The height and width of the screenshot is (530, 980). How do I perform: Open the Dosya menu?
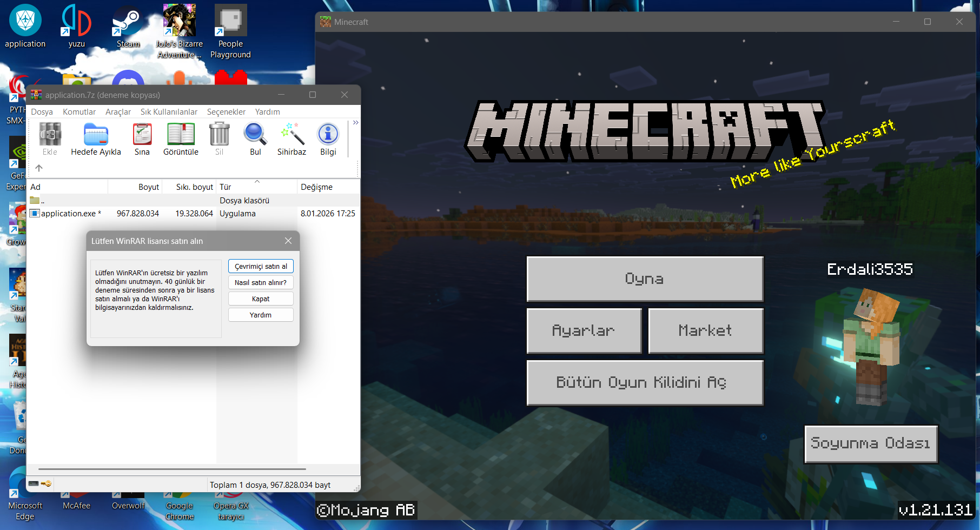click(x=42, y=112)
